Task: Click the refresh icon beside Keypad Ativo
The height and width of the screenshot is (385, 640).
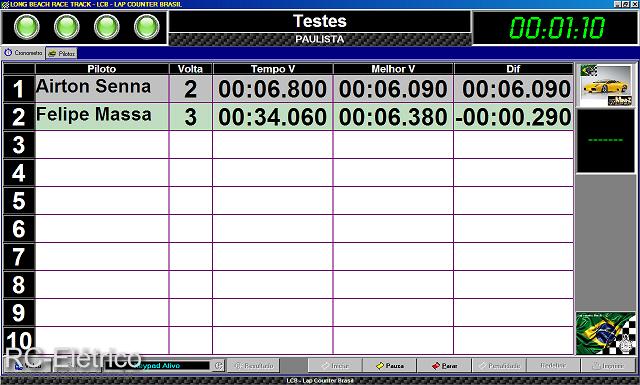Action: 219,366
